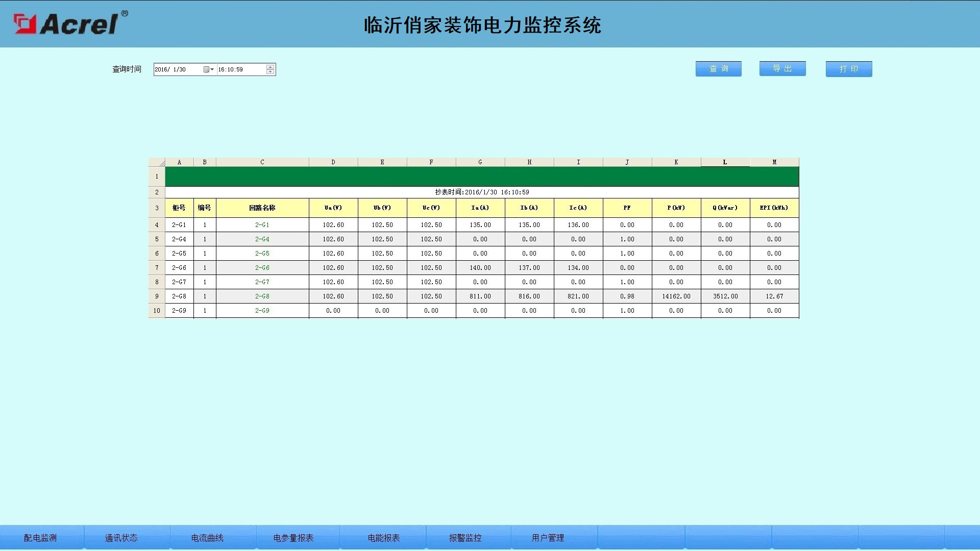Click the Ib(A) header cell

click(x=529, y=208)
